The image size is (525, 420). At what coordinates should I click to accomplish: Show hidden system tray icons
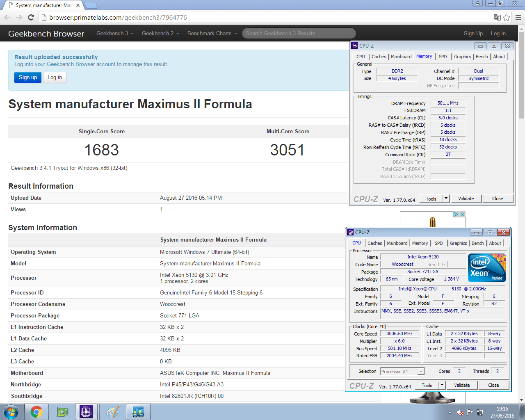tap(450, 412)
